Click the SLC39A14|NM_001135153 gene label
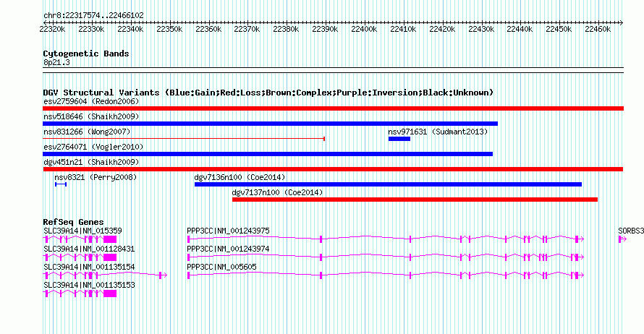Viewport: 644px width, 334px height. click(x=89, y=285)
